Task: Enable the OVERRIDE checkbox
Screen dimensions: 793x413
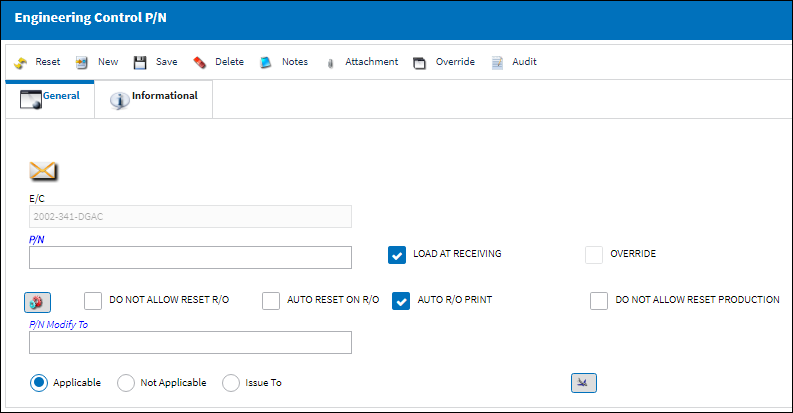Action: 594,255
